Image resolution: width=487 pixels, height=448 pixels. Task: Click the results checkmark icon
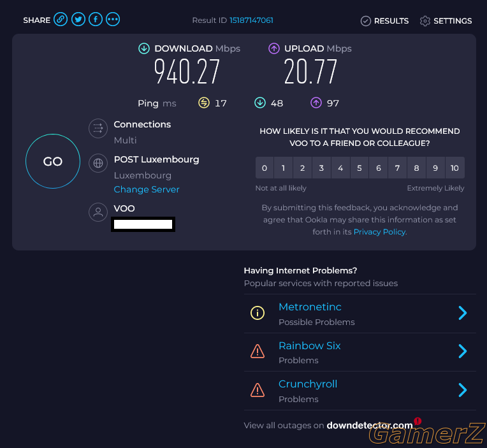[x=365, y=21]
